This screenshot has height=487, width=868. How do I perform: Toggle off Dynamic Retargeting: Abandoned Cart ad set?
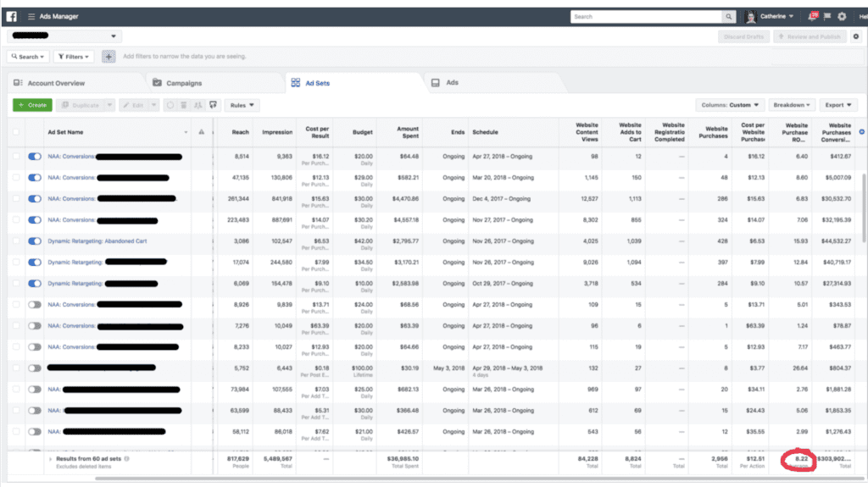pos(35,241)
